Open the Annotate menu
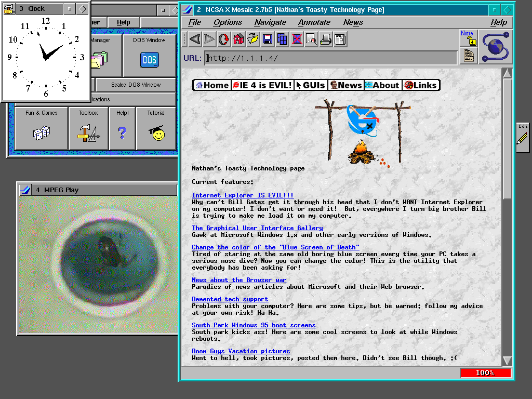The height and width of the screenshot is (399, 532). coord(314,22)
